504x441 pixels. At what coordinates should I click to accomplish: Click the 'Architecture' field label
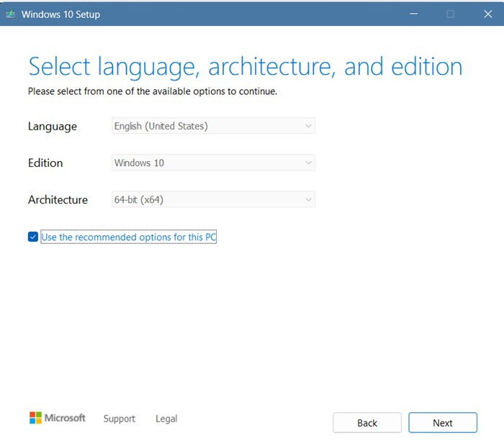click(x=58, y=200)
